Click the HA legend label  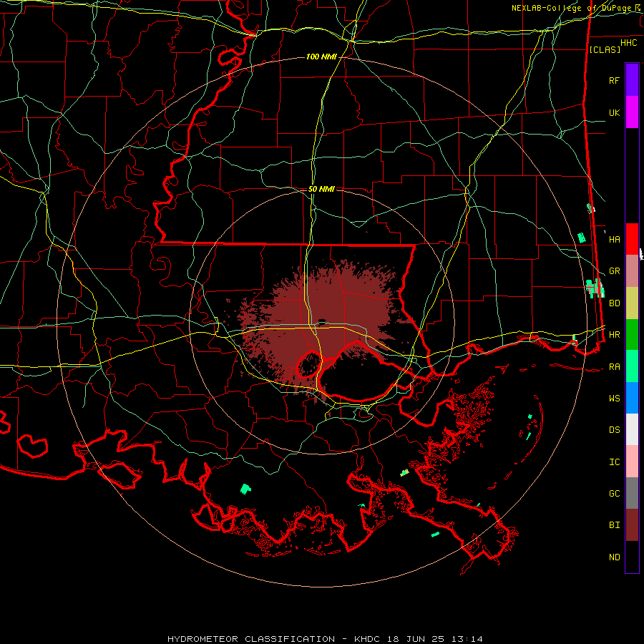[614, 239]
